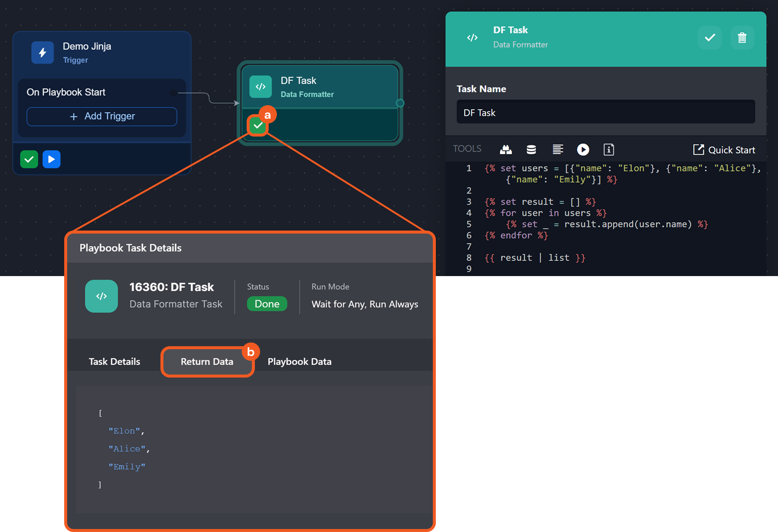Open the info document tool icon

(x=608, y=150)
